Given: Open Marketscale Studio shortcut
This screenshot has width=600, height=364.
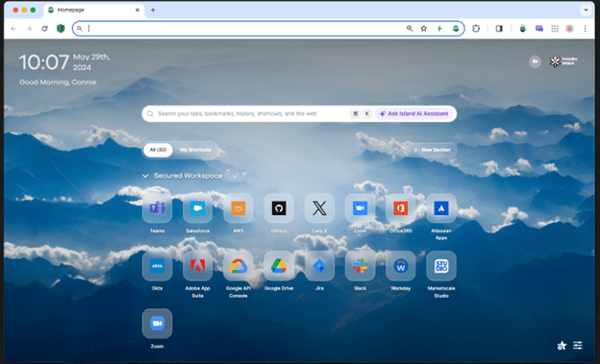Looking at the screenshot, I should click(x=440, y=266).
